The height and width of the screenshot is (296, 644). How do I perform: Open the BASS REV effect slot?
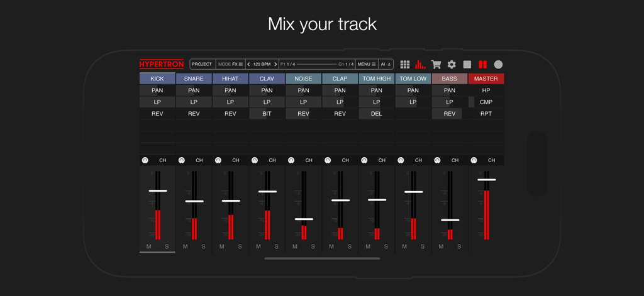pos(450,113)
